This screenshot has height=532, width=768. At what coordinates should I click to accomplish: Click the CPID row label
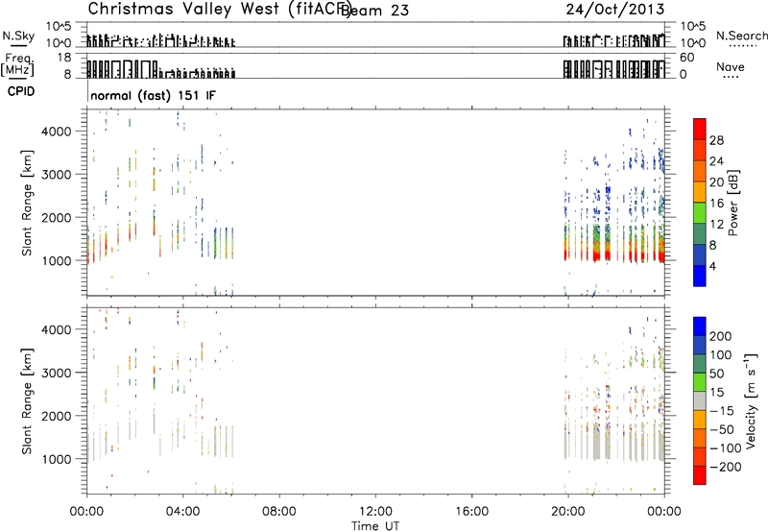[x=21, y=91]
